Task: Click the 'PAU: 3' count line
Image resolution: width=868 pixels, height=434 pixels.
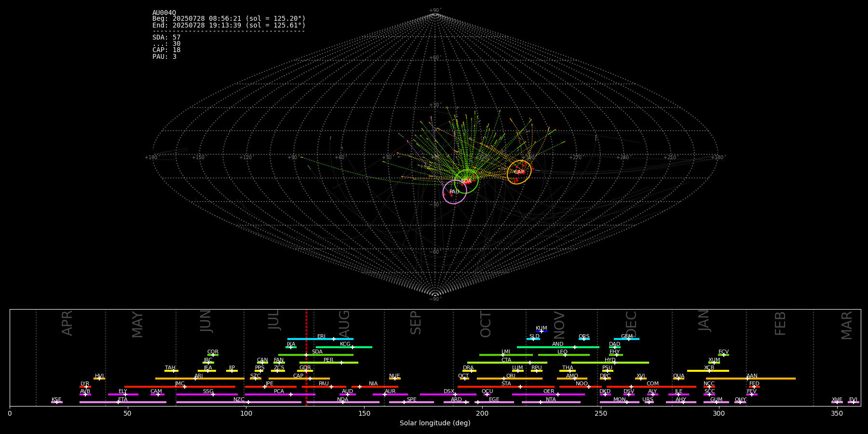Action: [164, 56]
